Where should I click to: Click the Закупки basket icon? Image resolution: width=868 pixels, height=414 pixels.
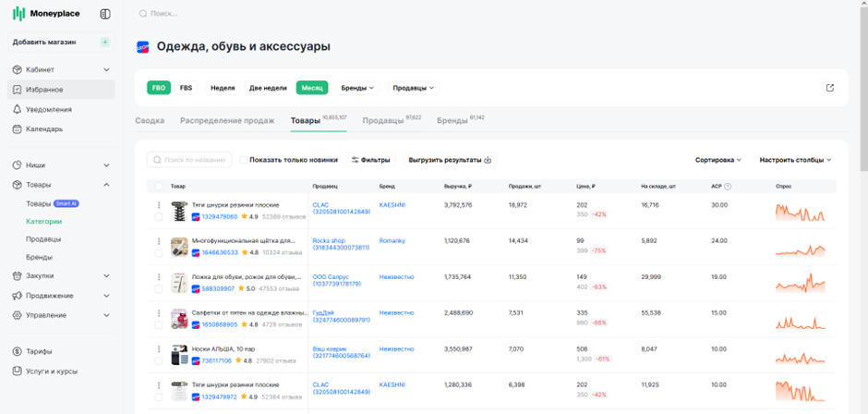pos(18,275)
